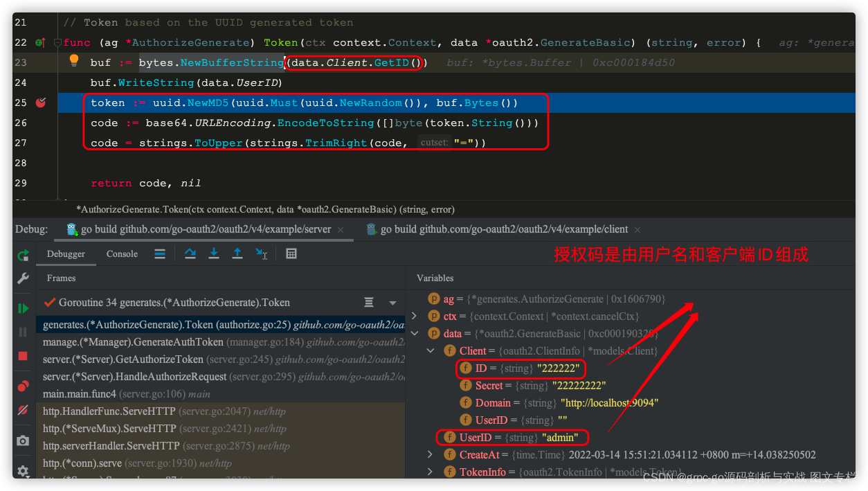The image size is (868, 491).
Task: Click Show Execution Point icon
Action: (x=160, y=254)
